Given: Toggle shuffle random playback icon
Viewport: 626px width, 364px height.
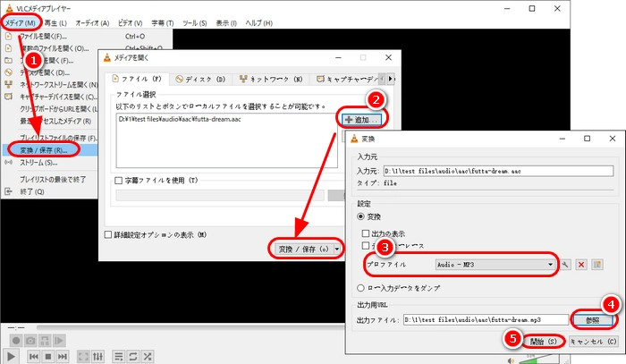Looking at the screenshot, I should (x=148, y=356).
